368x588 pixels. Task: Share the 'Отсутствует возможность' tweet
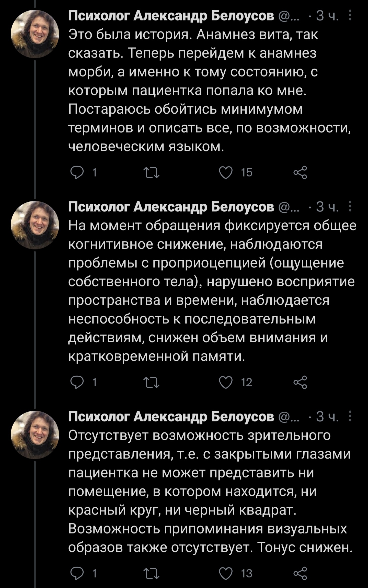[x=300, y=573]
